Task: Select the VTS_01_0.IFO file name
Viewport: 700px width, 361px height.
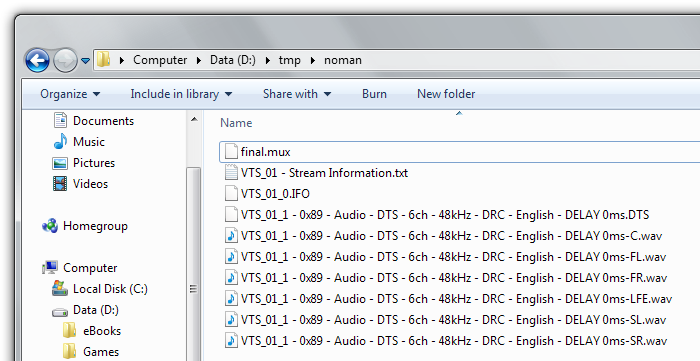Action: 275,194
